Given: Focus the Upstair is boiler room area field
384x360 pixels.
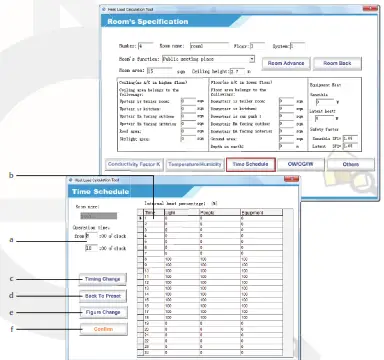Looking at the screenshot, I should 188,101.
